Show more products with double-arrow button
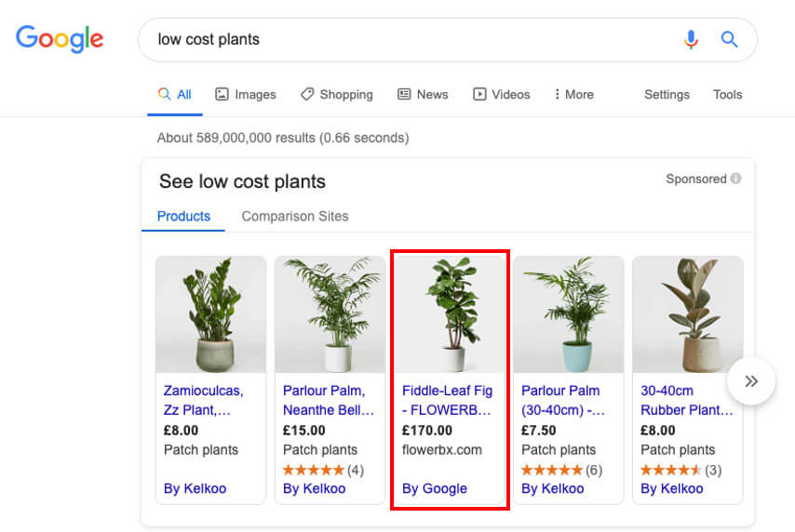This screenshot has height=532, width=795. [x=751, y=381]
